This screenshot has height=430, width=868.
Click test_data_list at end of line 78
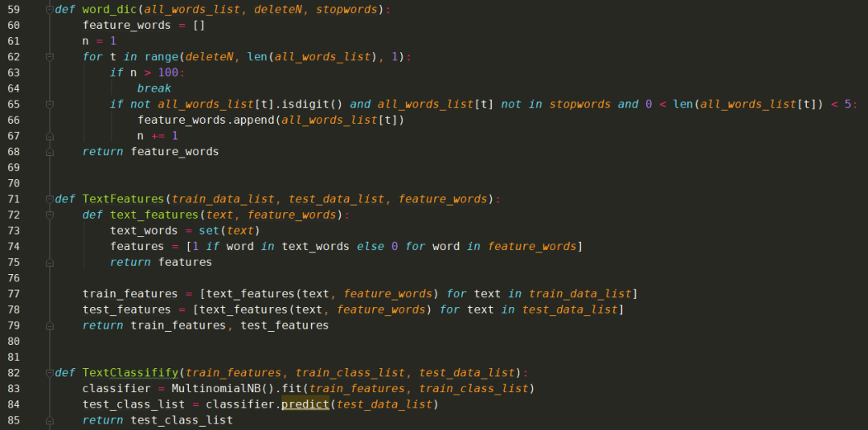pos(570,309)
